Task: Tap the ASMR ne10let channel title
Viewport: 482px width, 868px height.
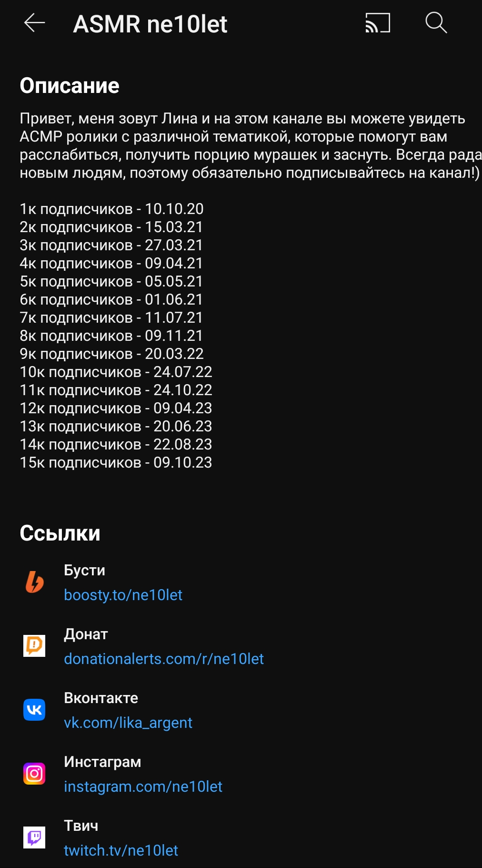Action: tap(150, 24)
